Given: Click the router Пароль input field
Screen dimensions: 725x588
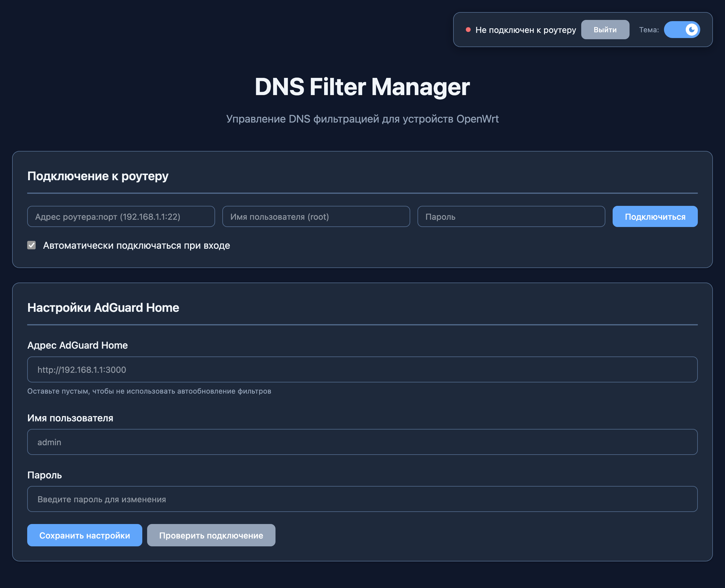Looking at the screenshot, I should [x=511, y=217].
